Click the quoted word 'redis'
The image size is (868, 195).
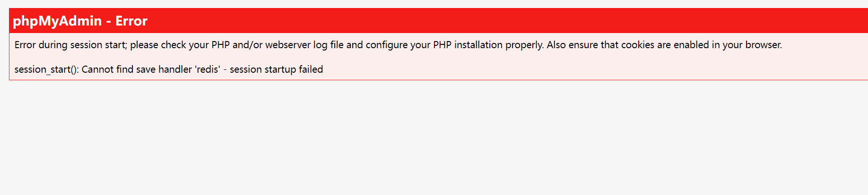point(208,69)
